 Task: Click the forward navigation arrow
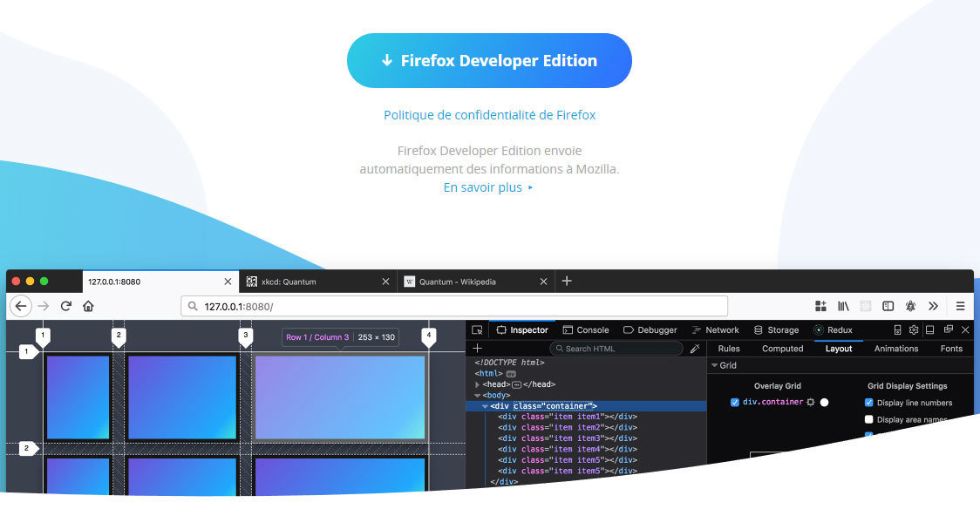click(43, 306)
